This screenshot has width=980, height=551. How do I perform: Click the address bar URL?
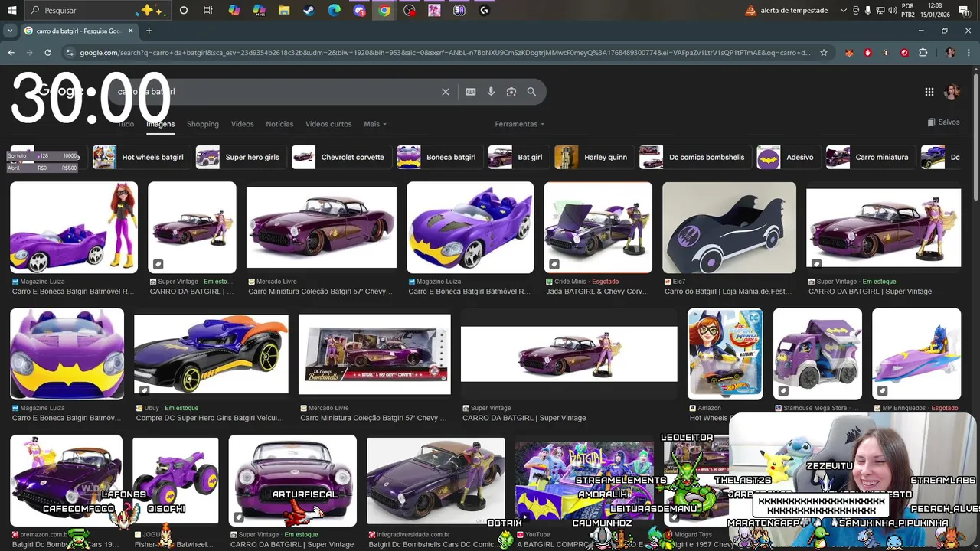pos(445,53)
